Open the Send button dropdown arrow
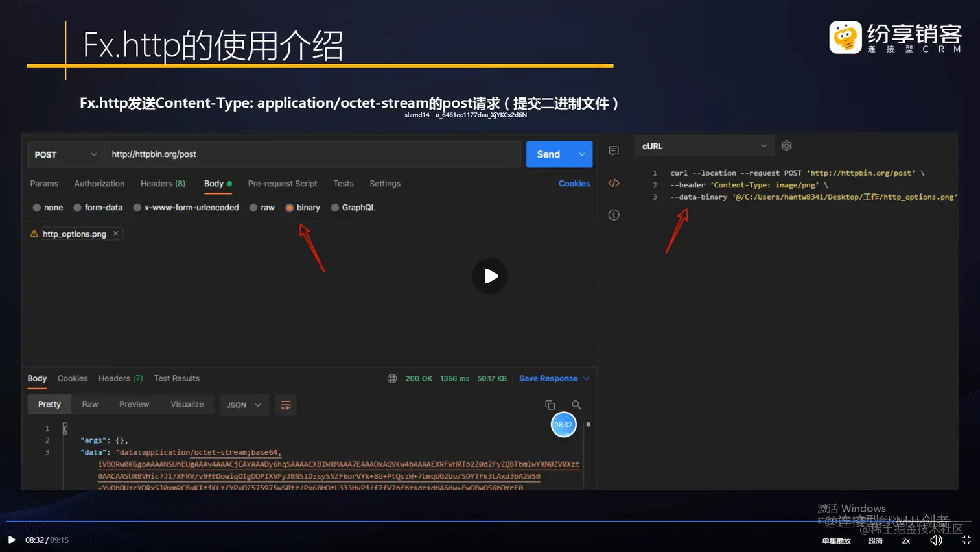The height and width of the screenshot is (552, 980). click(x=582, y=154)
